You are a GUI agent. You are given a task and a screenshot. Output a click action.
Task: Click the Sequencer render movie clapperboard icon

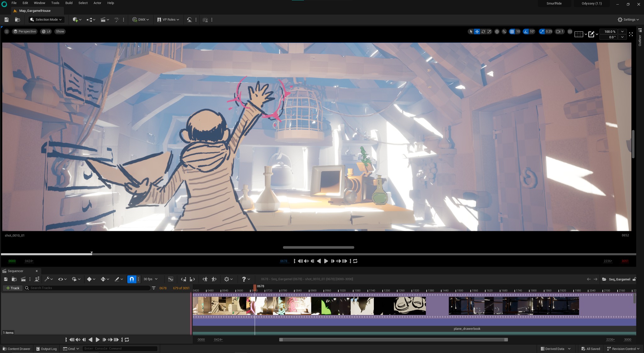pos(23,279)
